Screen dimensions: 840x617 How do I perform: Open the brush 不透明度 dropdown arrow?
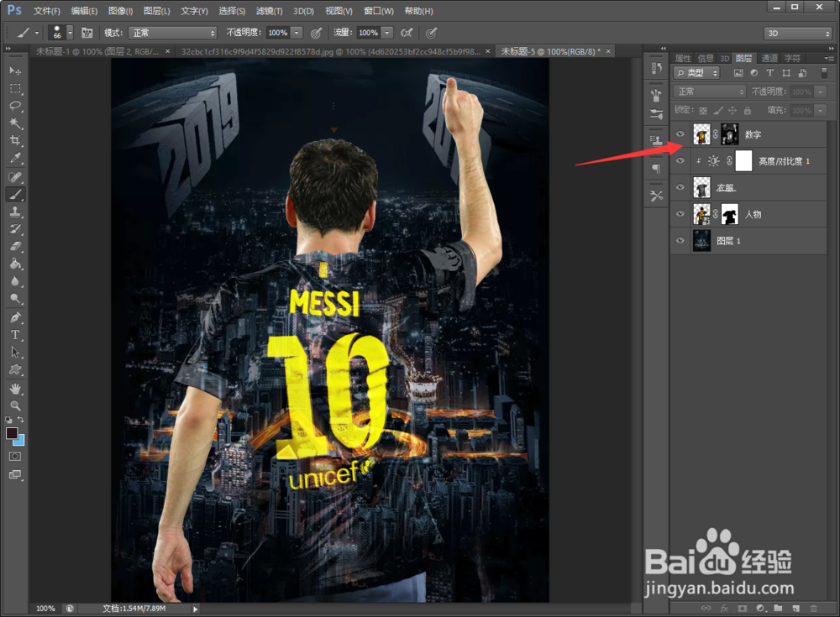click(x=297, y=33)
